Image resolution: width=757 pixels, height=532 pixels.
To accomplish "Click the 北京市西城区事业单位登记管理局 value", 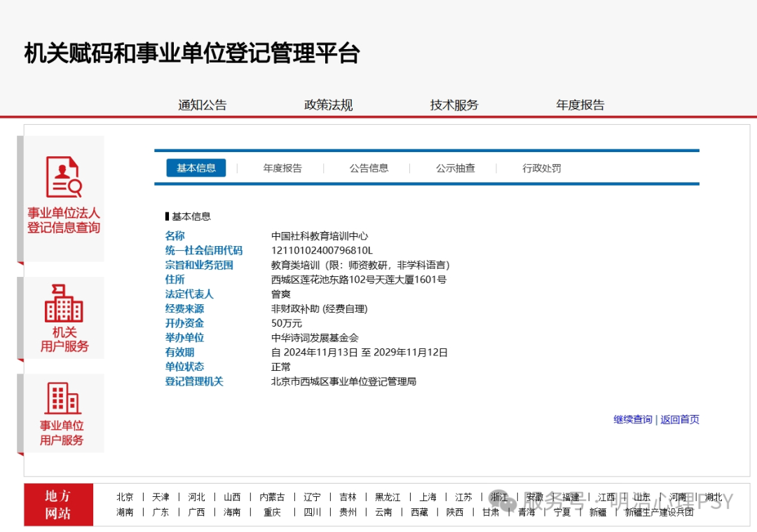I will (x=343, y=381).
